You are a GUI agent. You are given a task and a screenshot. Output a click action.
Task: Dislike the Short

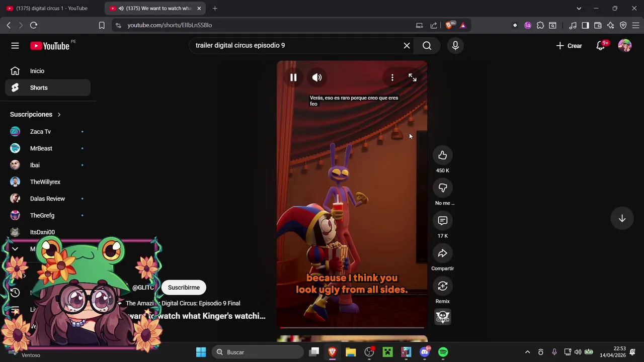443,188
